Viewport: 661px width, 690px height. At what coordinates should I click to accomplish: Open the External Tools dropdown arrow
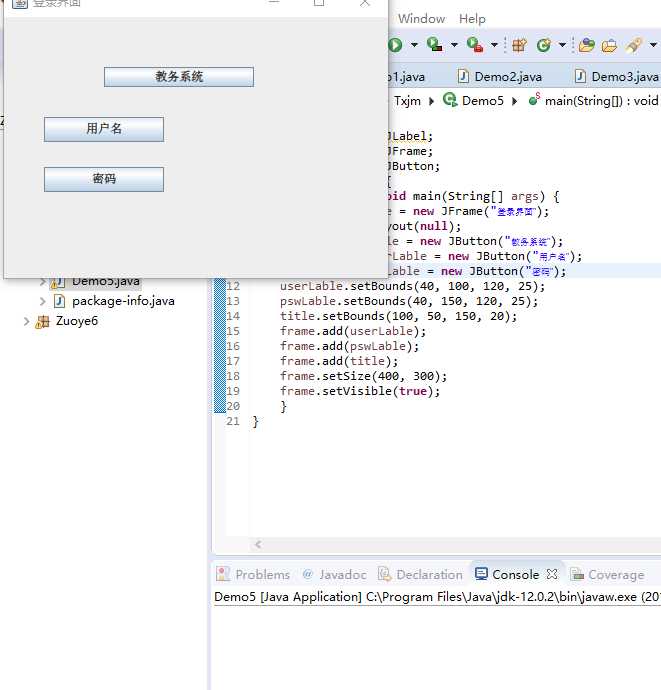494,45
